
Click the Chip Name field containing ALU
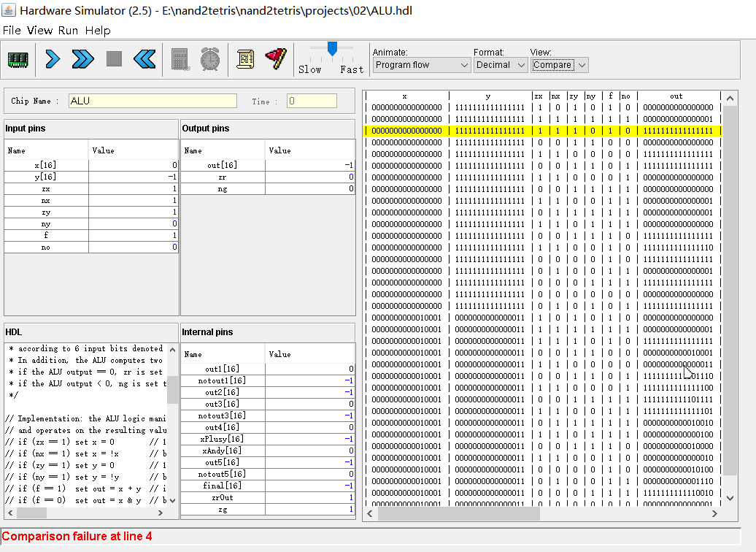(x=153, y=101)
